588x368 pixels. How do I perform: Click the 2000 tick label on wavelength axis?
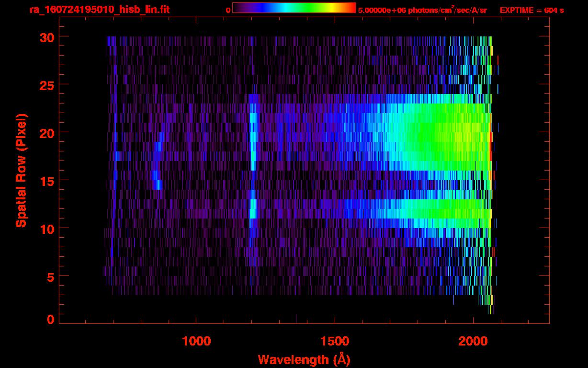click(x=473, y=341)
